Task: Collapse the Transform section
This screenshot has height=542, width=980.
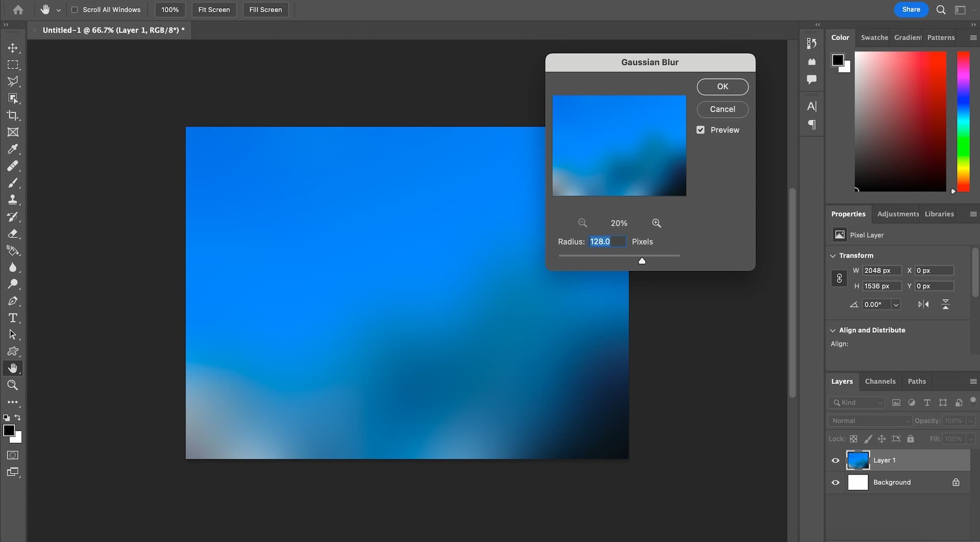Action: tap(833, 256)
